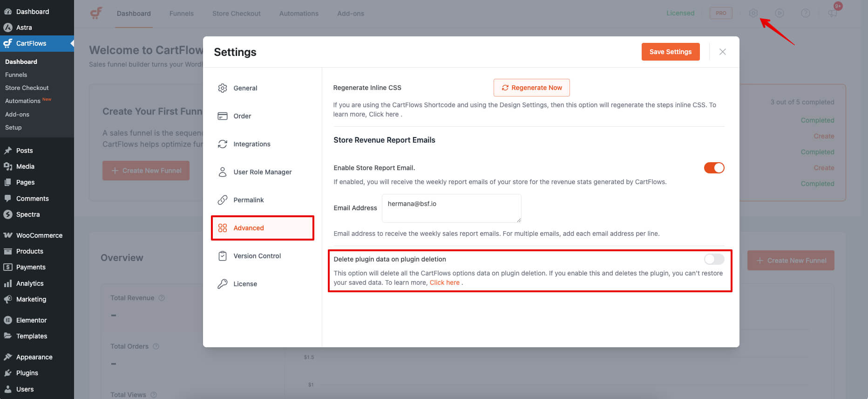Open User Role Manager tab
This screenshot has height=399, width=868.
(262, 172)
